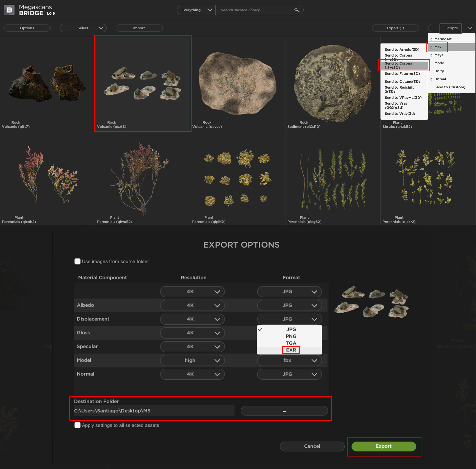
Task: Check Apply settings to all selected assets
Action: point(77,425)
